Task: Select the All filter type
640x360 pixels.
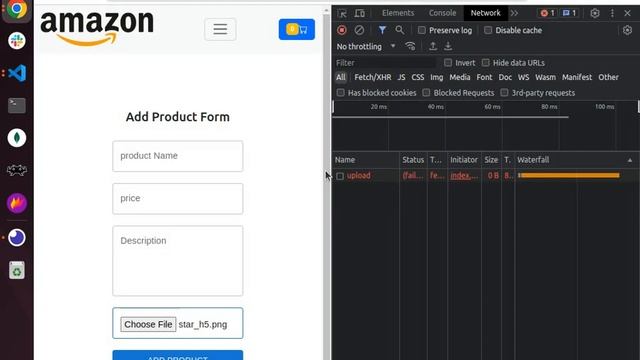Action: point(340,77)
